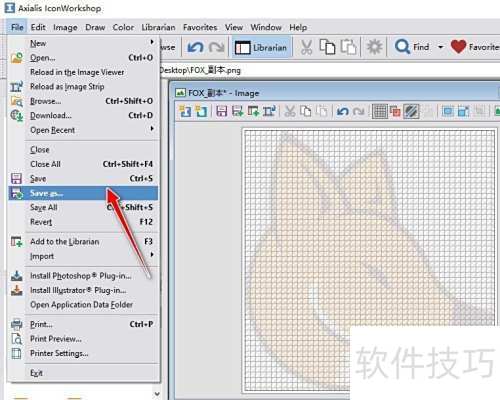Expand the Open Recent submenu

[x=152, y=129]
